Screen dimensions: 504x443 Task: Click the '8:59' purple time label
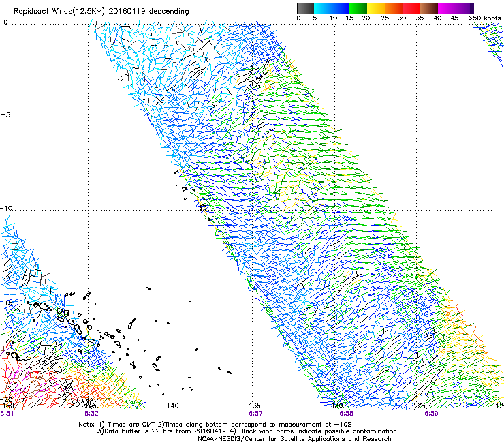431,414
